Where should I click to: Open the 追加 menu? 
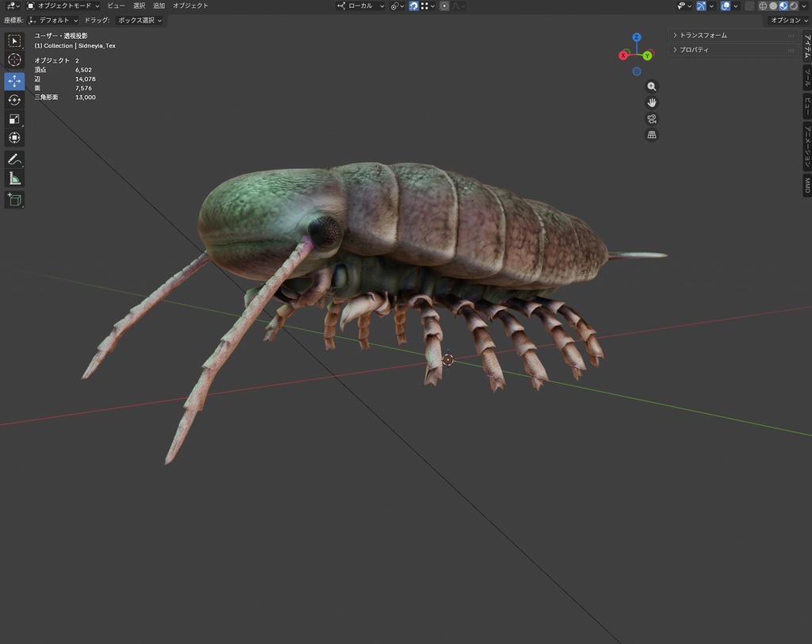[159, 6]
